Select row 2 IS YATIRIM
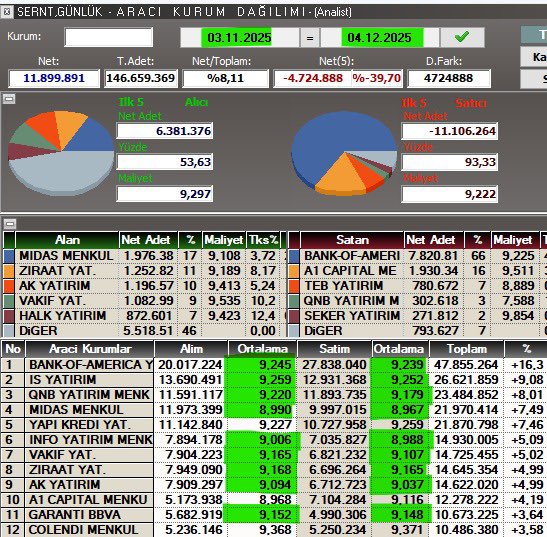The width and height of the screenshot is (547, 537). pos(274,380)
